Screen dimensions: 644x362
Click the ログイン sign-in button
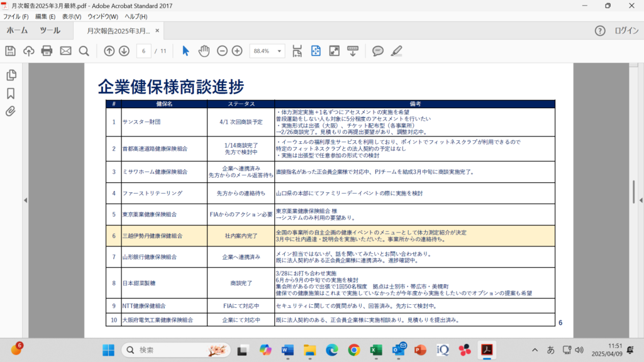point(626,31)
